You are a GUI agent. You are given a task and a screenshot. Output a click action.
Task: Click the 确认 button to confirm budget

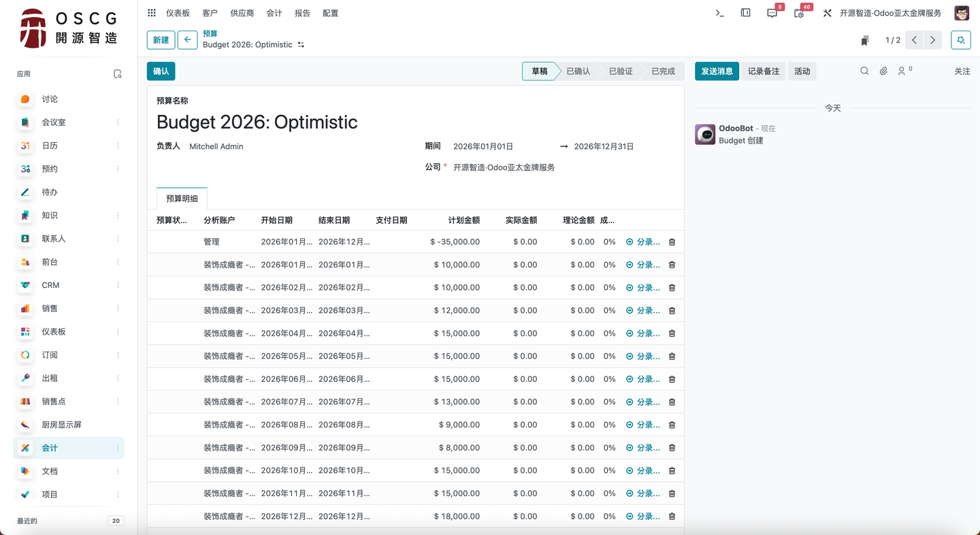[161, 71]
